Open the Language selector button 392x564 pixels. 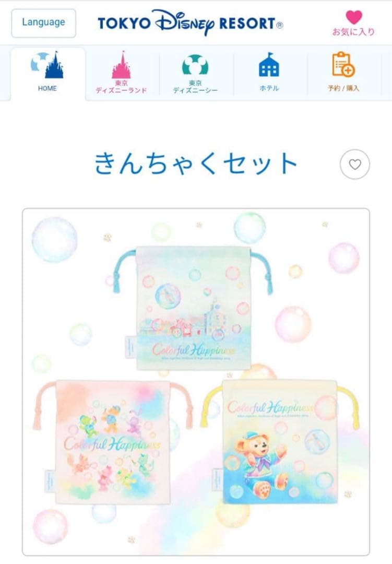coord(43,23)
